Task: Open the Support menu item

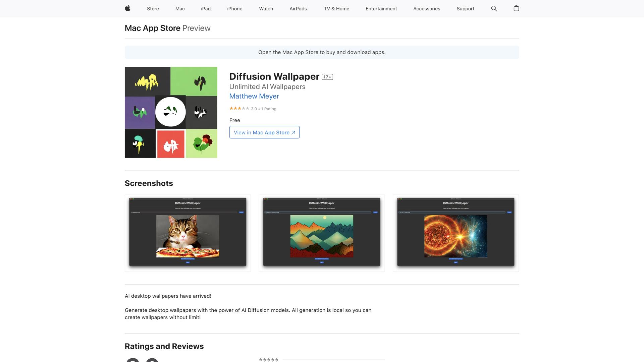Action: click(x=465, y=9)
